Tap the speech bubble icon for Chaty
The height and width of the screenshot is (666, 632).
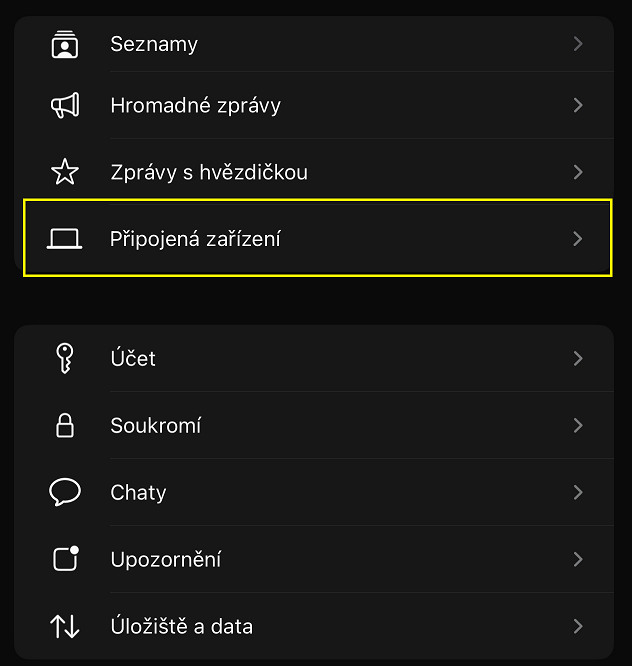point(65,492)
